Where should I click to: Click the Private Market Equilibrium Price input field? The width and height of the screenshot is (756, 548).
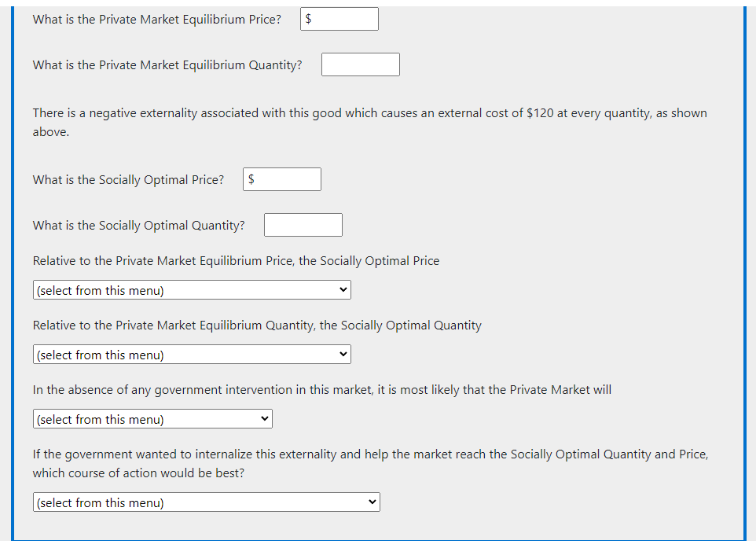click(x=339, y=20)
